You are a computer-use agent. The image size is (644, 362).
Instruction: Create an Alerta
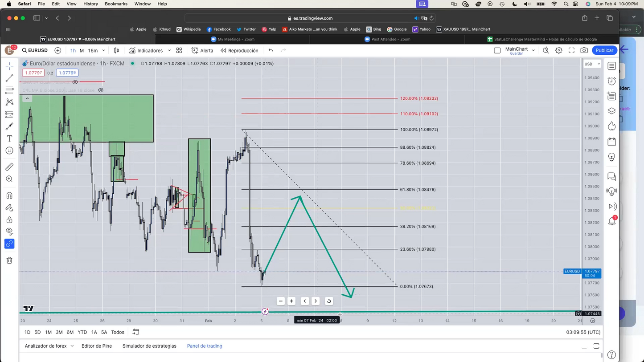click(x=202, y=50)
